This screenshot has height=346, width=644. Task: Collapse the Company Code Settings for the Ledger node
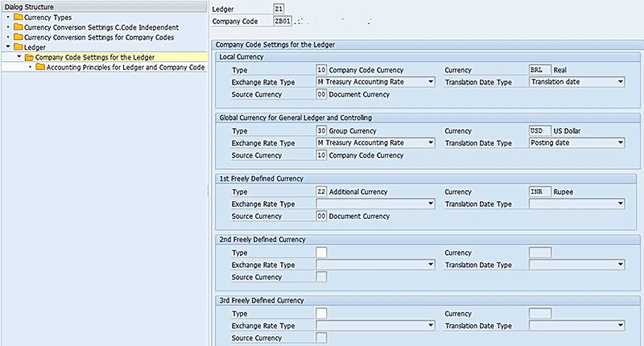point(19,57)
